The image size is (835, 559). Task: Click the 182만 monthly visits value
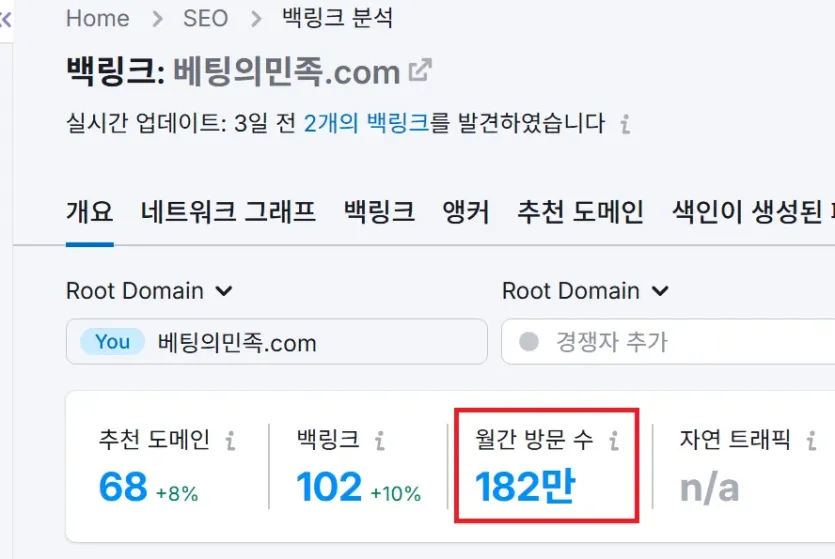(x=525, y=487)
